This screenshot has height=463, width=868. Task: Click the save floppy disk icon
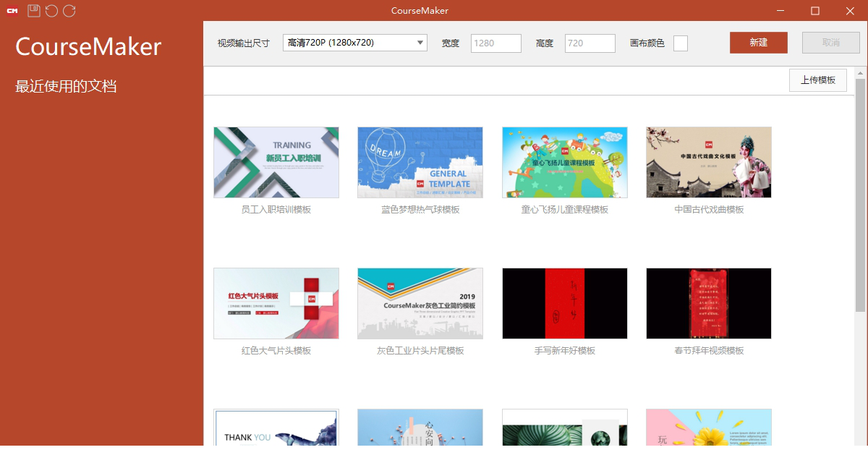(34, 10)
